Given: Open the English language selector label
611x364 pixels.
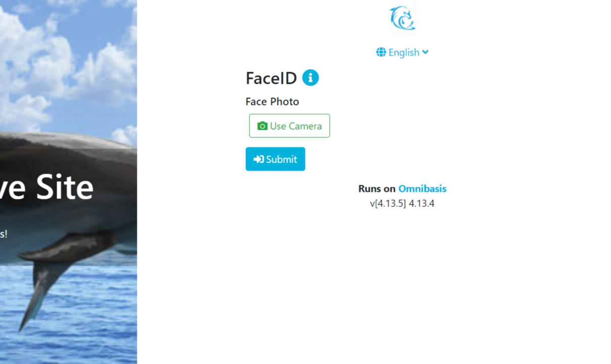Looking at the screenshot, I should coord(404,52).
